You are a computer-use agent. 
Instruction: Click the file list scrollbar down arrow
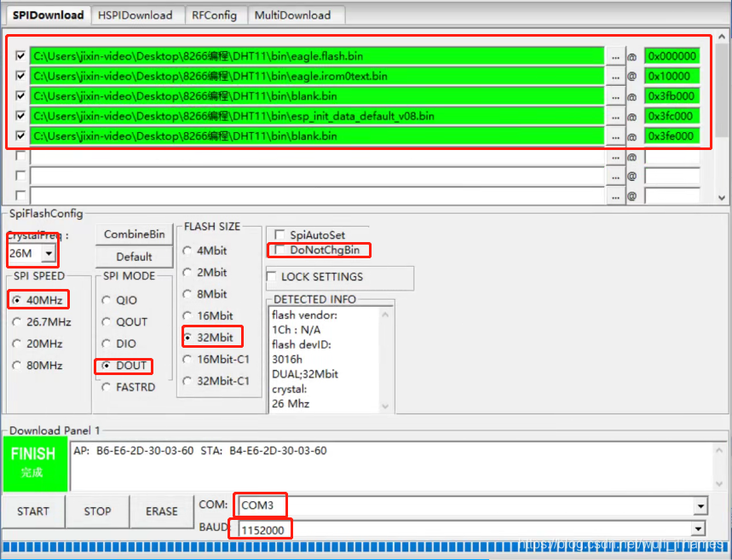click(722, 198)
